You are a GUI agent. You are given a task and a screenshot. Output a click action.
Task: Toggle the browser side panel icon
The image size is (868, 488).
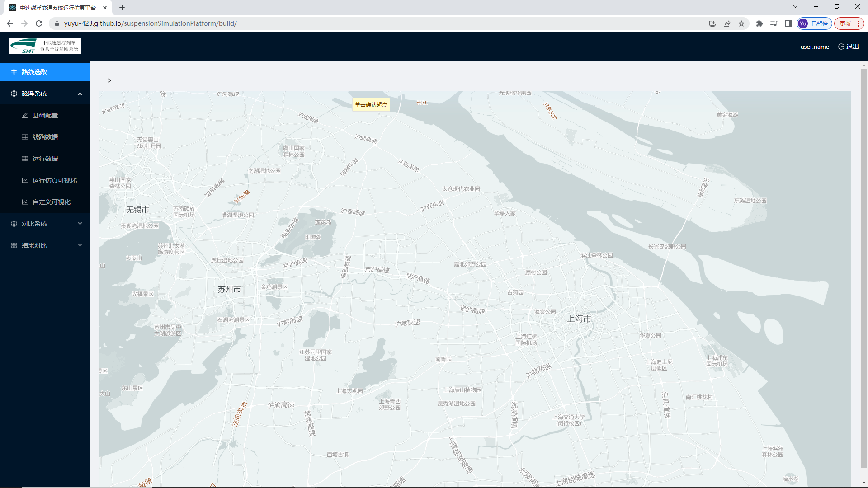788,23
